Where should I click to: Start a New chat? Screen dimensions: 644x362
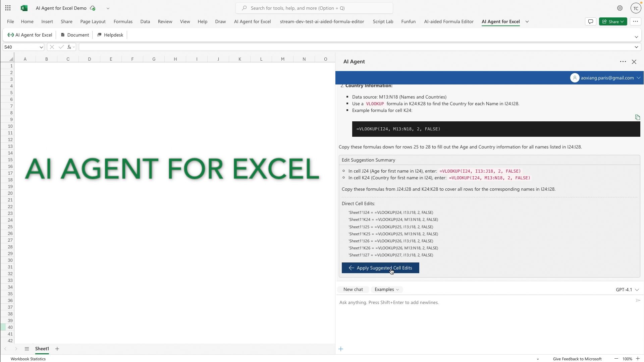tap(353, 290)
